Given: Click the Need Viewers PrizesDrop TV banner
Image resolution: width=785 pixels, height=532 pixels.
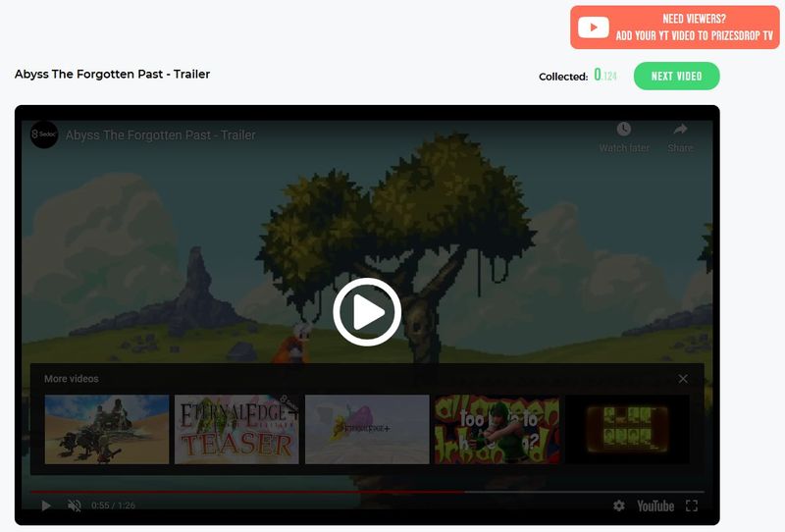Looking at the screenshot, I should coord(674,27).
